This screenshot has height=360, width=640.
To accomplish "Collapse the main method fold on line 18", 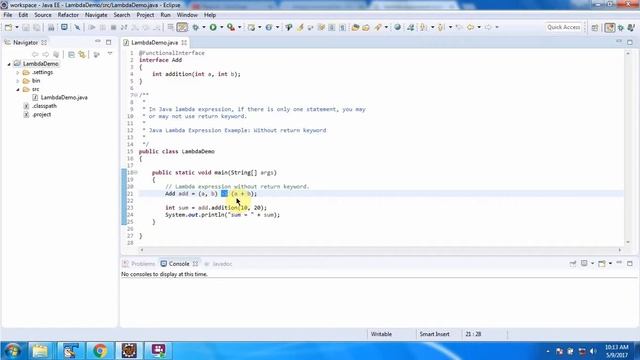I will [136, 173].
